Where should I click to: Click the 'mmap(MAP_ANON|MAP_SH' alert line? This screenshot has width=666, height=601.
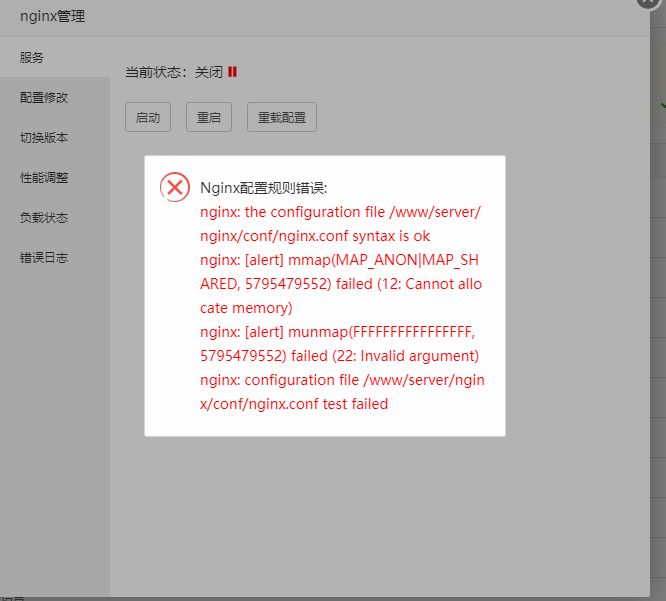[x=339, y=260]
